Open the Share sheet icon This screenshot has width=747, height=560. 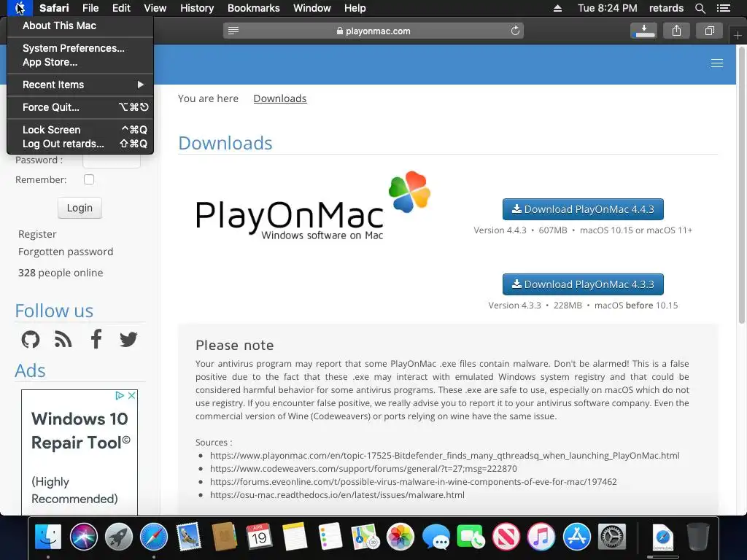(676, 31)
